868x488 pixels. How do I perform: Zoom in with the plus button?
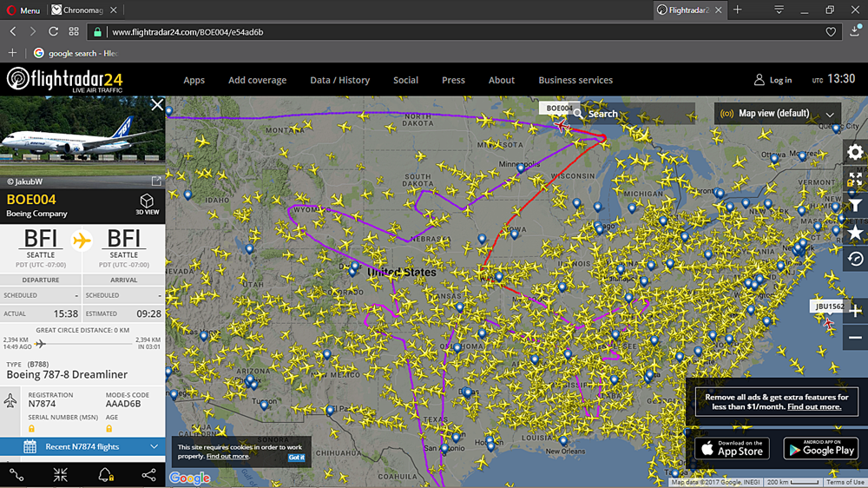[x=855, y=311]
